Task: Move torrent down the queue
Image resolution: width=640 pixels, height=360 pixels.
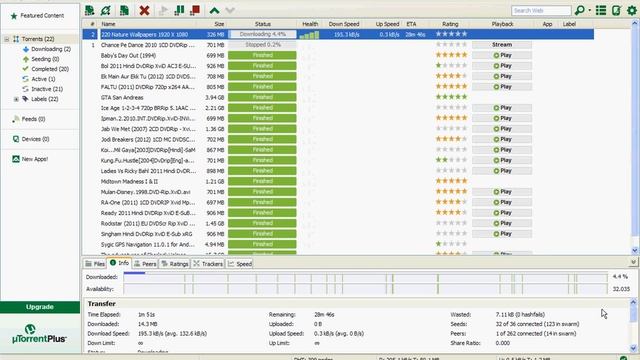Action: tap(230, 11)
